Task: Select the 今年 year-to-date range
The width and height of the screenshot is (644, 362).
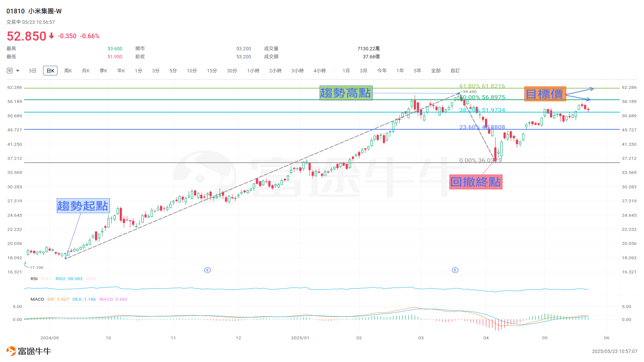Action: click(x=382, y=71)
